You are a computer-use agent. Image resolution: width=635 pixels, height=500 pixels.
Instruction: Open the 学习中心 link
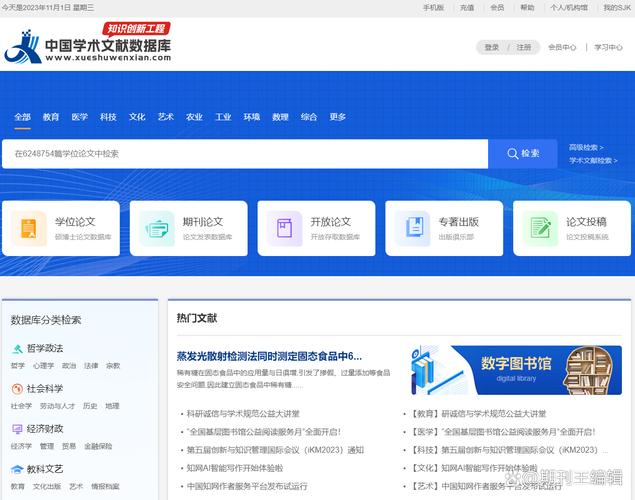pos(608,47)
